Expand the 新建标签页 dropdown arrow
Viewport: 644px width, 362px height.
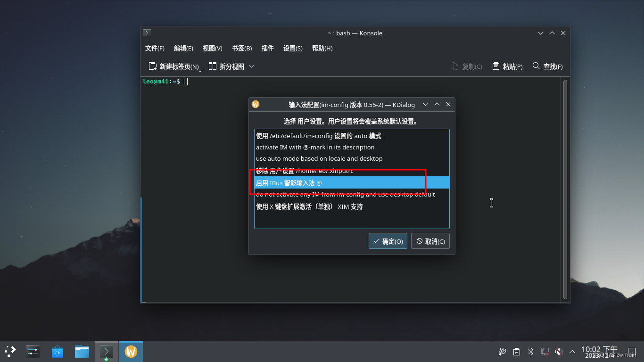click(200, 71)
